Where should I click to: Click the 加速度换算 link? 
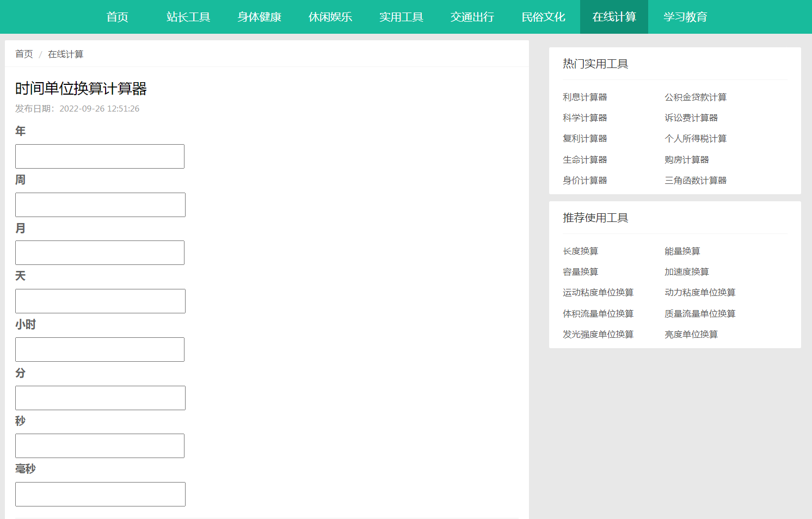click(x=686, y=271)
